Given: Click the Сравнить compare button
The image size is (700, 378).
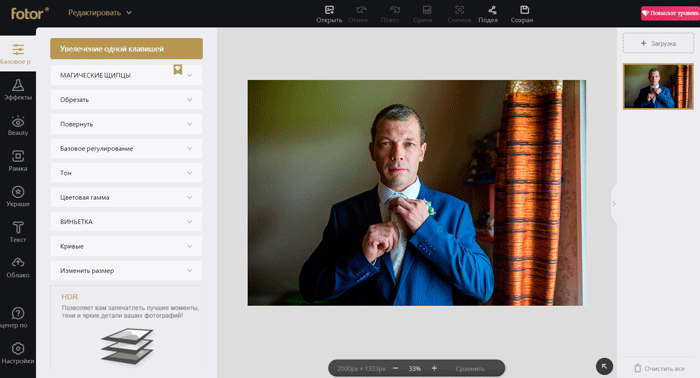Looking at the screenshot, I should (470, 369).
